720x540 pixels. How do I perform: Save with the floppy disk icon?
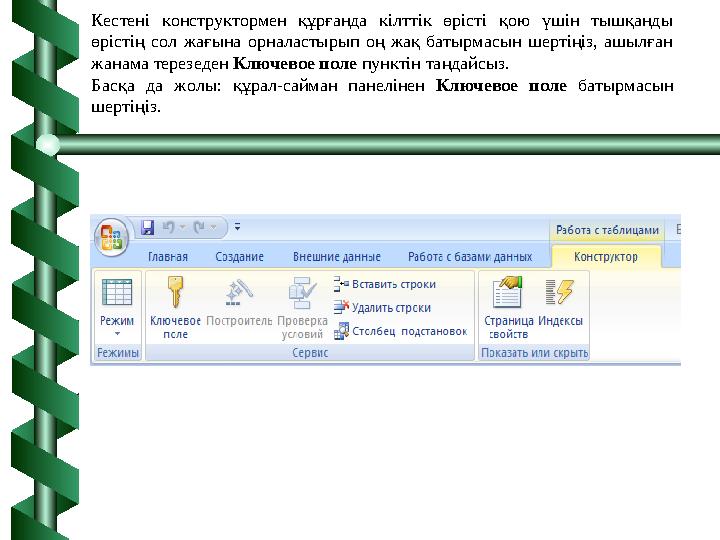(147, 227)
